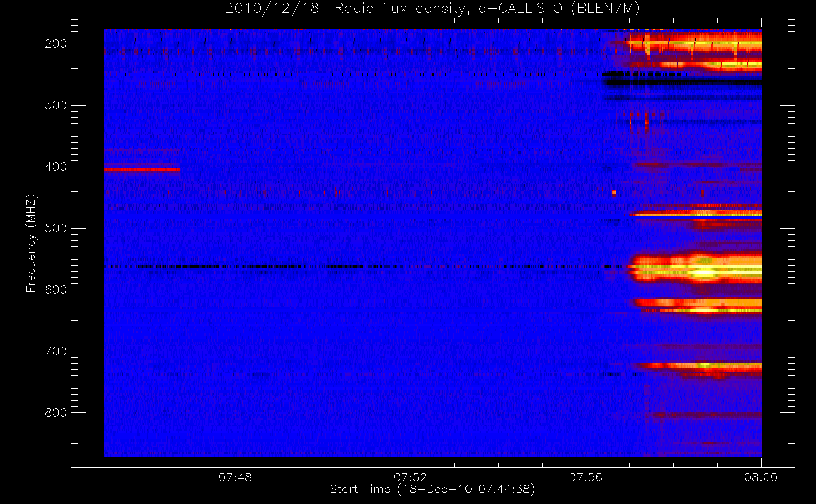The width and height of the screenshot is (816, 504).
Task: Click the 07:52 time tick label
Action: 410,477
